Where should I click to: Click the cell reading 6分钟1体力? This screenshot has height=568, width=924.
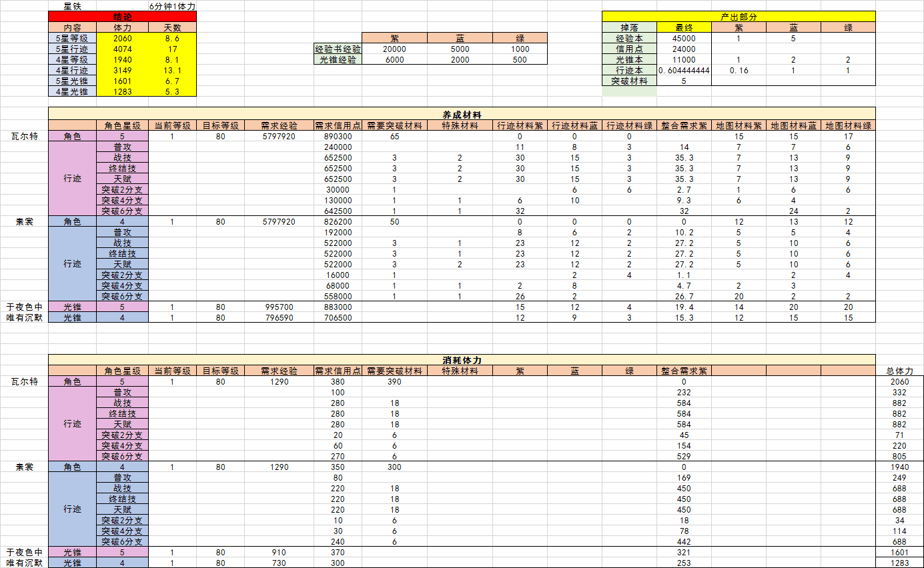pos(172,6)
